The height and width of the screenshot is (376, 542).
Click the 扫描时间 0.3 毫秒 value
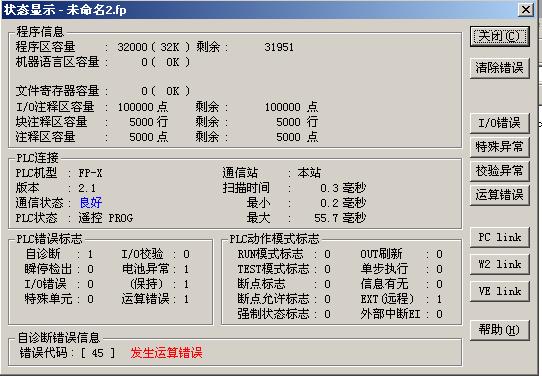pos(343,188)
